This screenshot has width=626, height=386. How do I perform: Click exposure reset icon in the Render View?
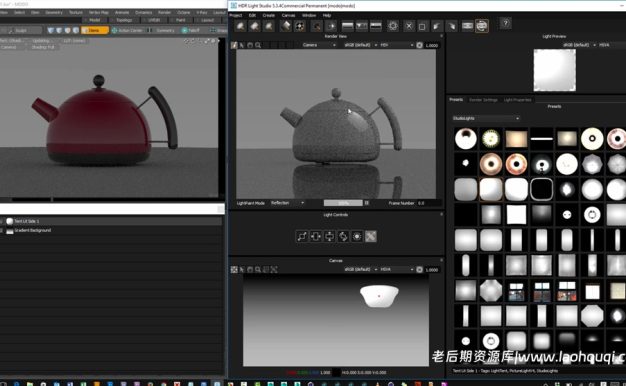419,45
